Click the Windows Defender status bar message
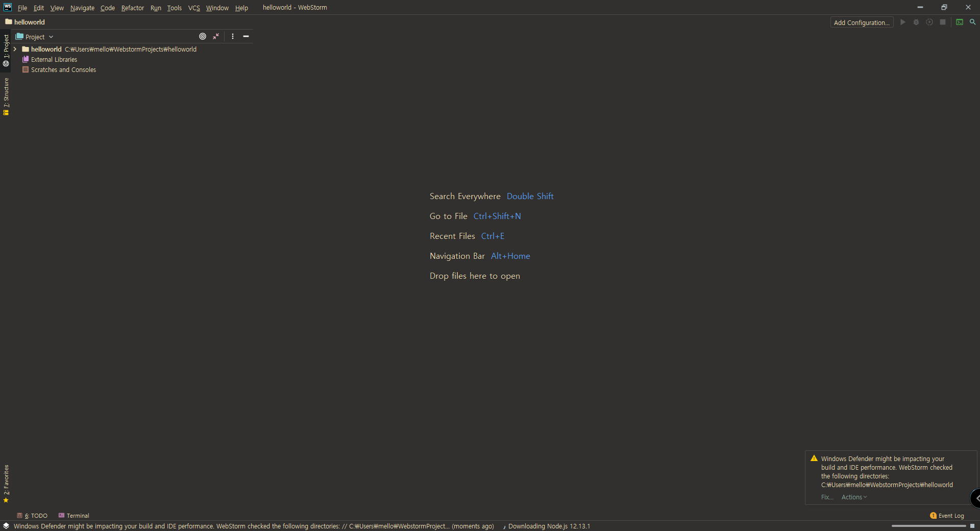Viewport: 980px width, 531px height. pyautogui.click(x=254, y=526)
